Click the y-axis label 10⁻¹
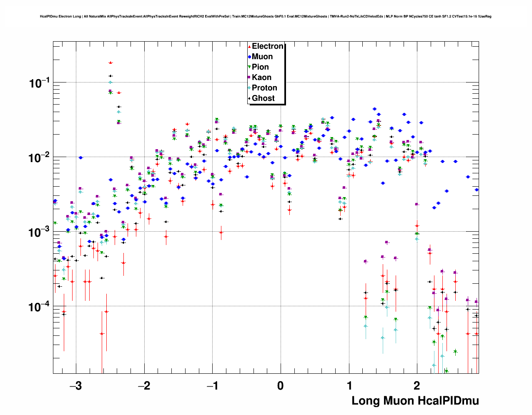 coord(39,83)
